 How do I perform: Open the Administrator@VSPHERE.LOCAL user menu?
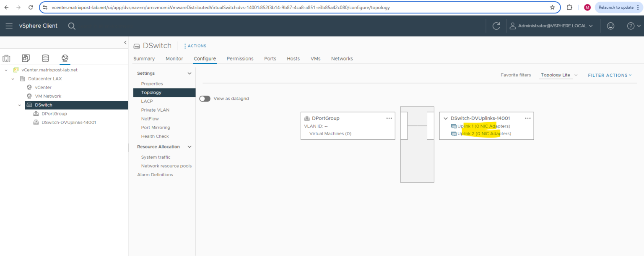click(x=552, y=26)
